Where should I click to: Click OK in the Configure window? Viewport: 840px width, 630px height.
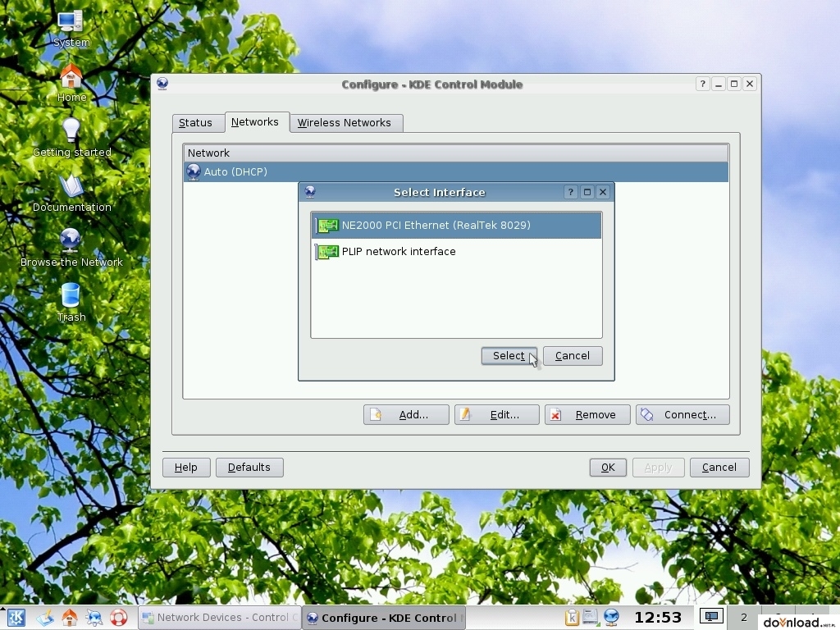click(608, 467)
